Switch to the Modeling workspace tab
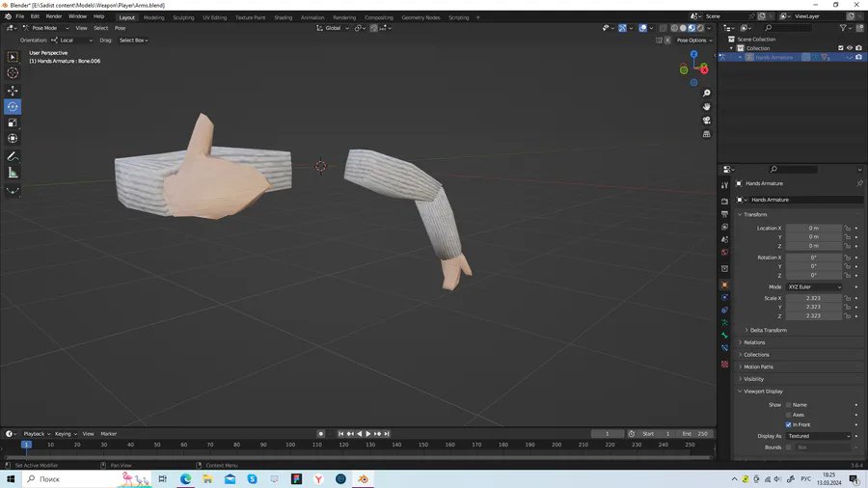The width and height of the screenshot is (868, 488). tap(154, 17)
